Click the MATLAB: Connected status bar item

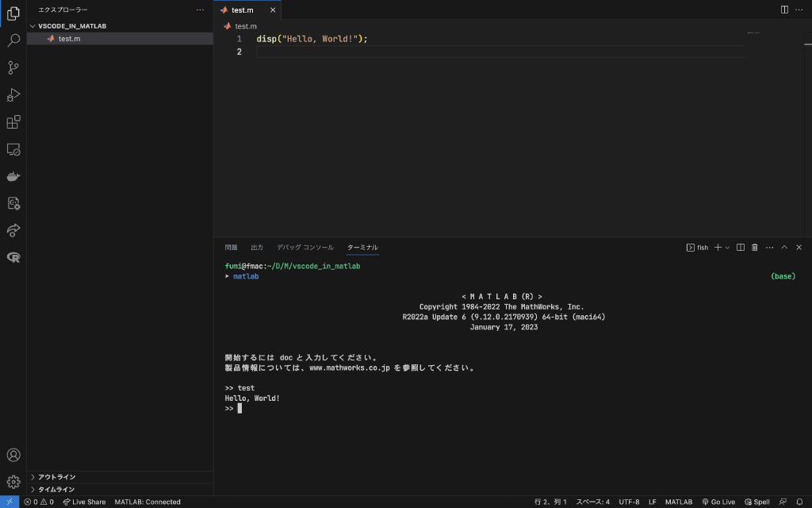click(149, 502)
